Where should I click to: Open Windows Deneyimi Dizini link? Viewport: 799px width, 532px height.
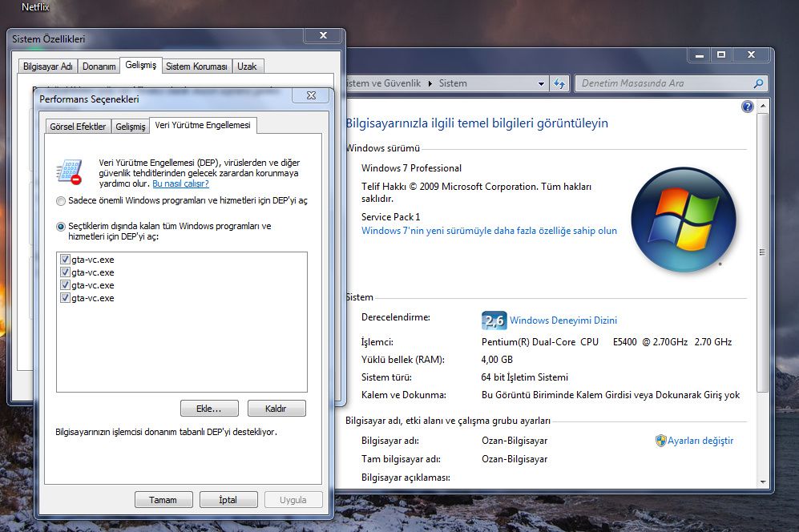pos(563,320)
